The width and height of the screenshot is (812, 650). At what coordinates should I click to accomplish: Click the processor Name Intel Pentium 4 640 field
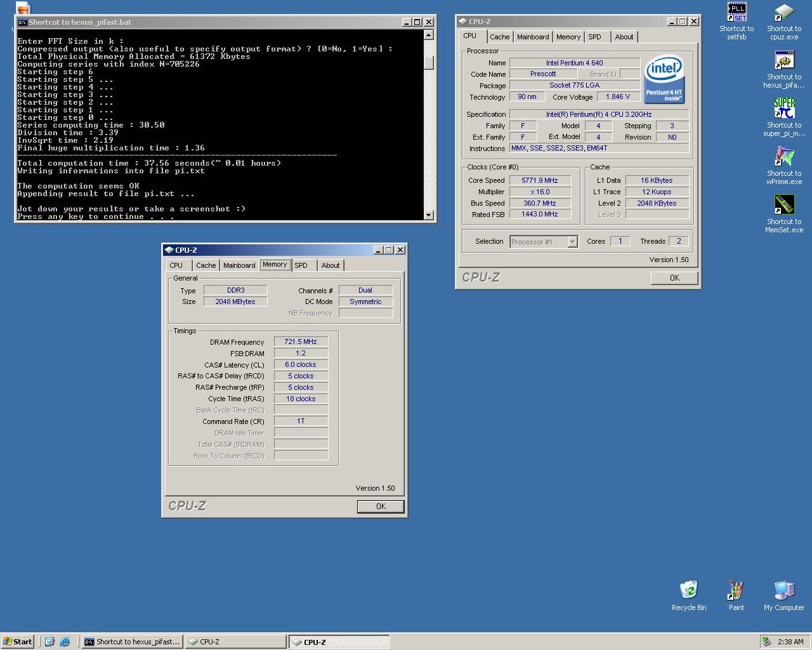tap(575, 63)
